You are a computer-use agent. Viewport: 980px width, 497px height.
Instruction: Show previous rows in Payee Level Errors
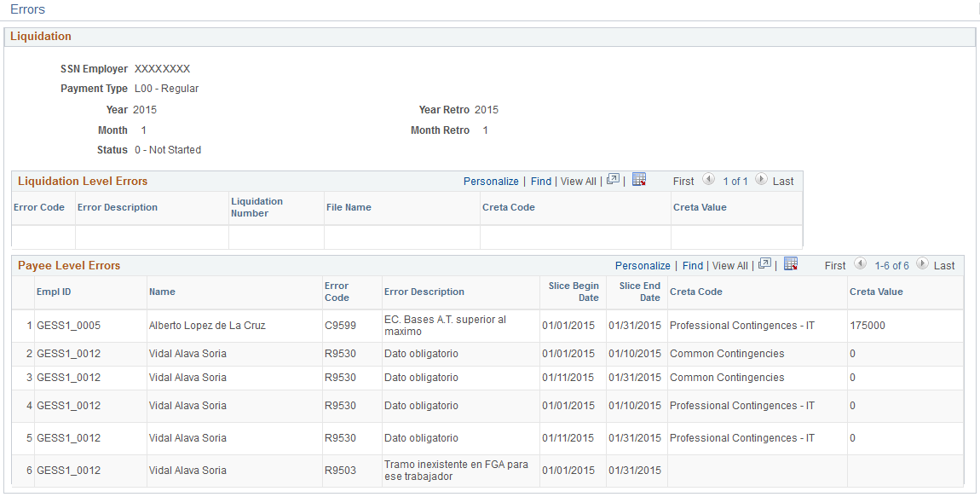click(860, 263)
